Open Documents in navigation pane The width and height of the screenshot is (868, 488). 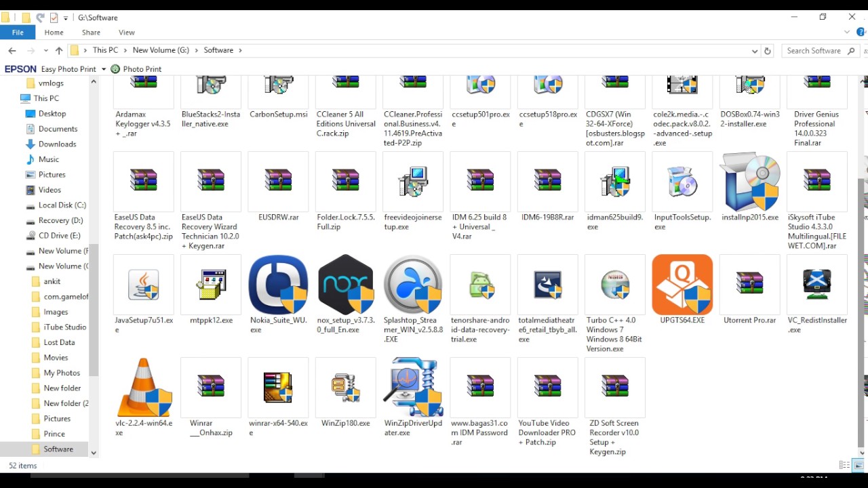click(58, 129)
